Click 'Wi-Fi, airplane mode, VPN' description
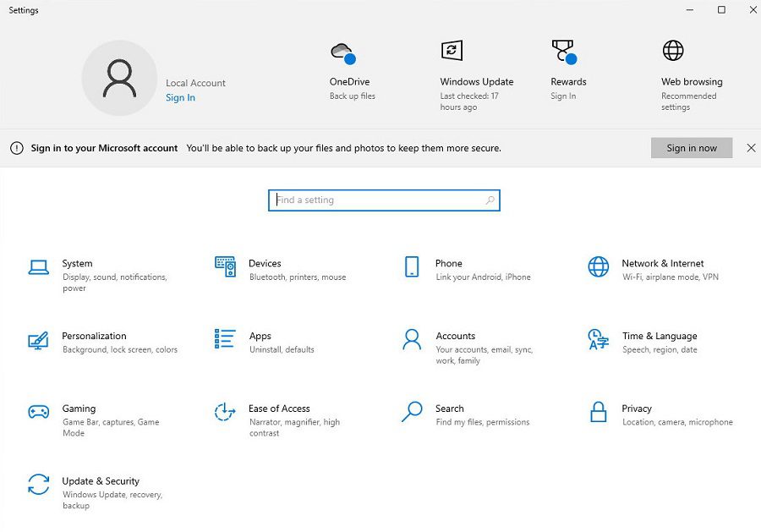 point(671,277)
